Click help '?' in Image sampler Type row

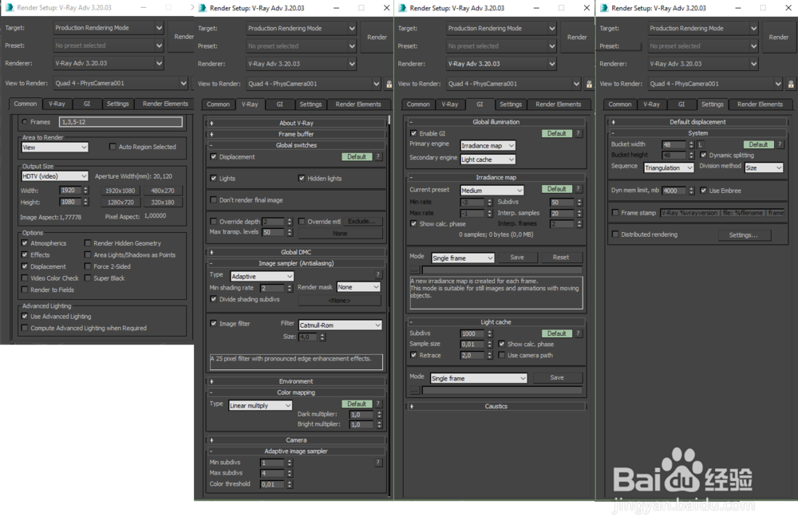click(377, 274)
